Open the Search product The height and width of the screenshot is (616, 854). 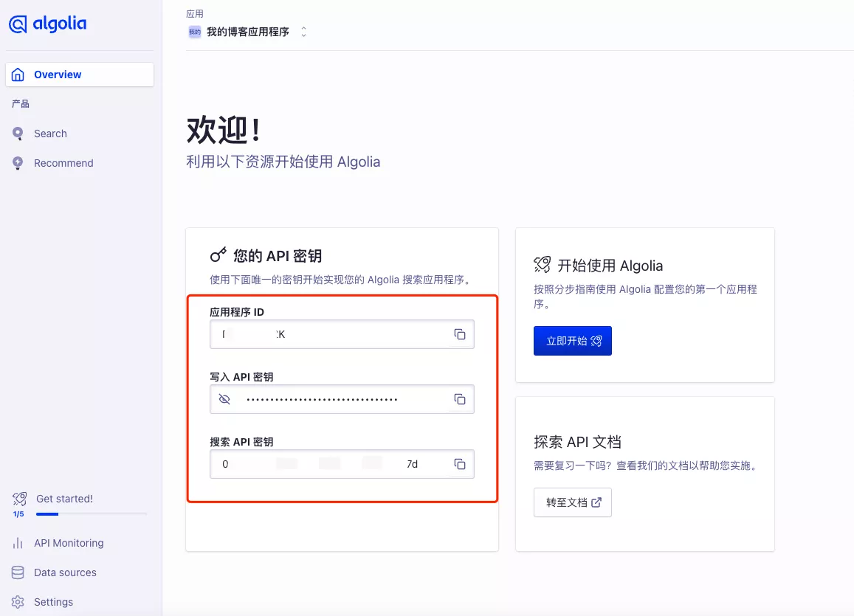click(50, 134)
